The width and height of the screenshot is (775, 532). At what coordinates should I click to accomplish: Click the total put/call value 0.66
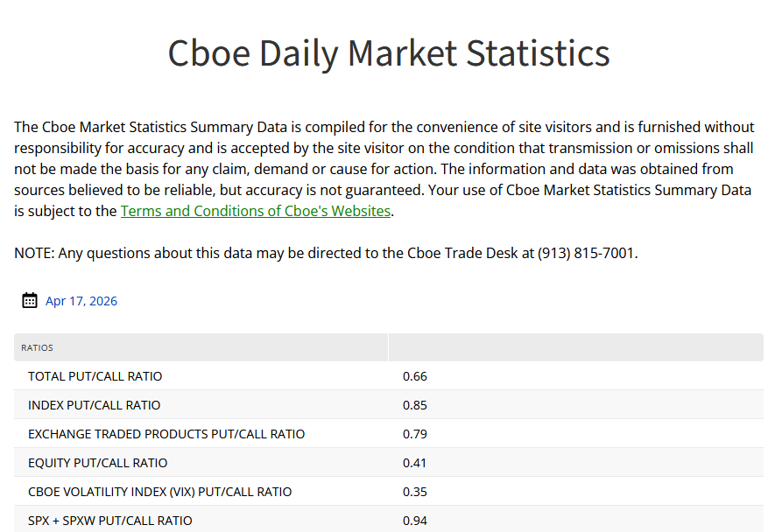click(x=414, y=376)
